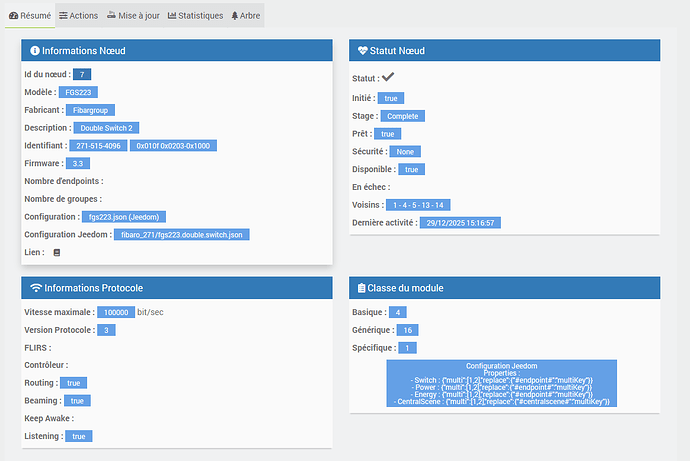
Task: Open the Mise à jour tab
Action: [133, 15]
